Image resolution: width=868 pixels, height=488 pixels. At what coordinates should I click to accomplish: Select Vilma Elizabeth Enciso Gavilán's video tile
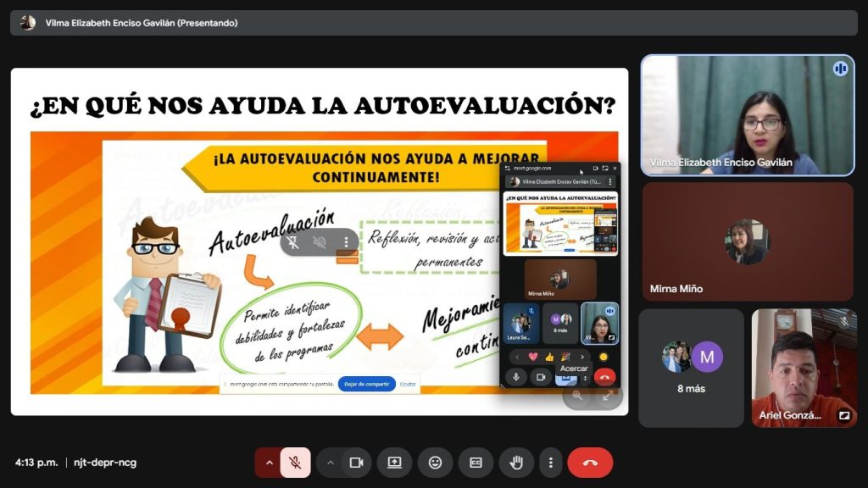(x=748, y=115)
